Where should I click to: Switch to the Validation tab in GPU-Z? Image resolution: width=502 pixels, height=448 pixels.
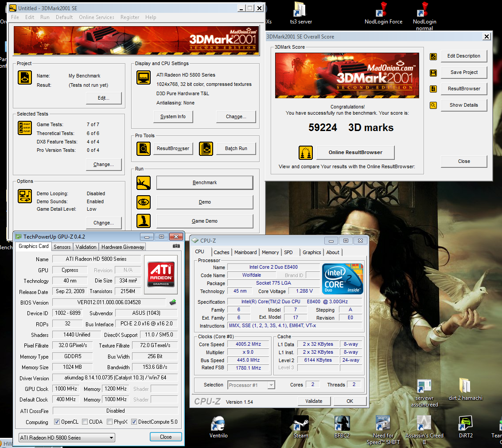86,247
